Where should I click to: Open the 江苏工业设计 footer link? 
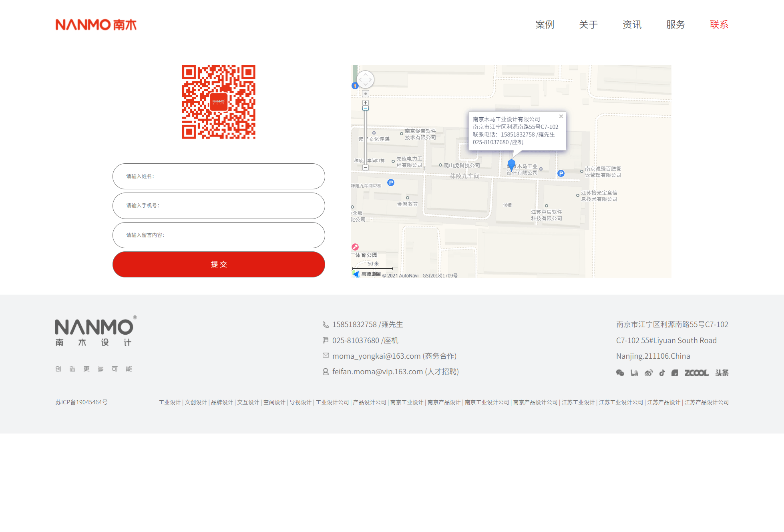pos(578,402)
